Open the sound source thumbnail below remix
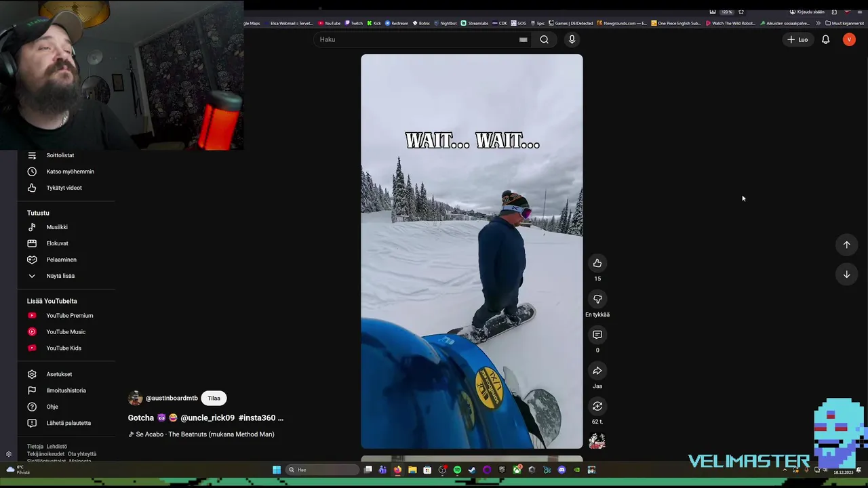The image size is (868, 488). point(597,441)
